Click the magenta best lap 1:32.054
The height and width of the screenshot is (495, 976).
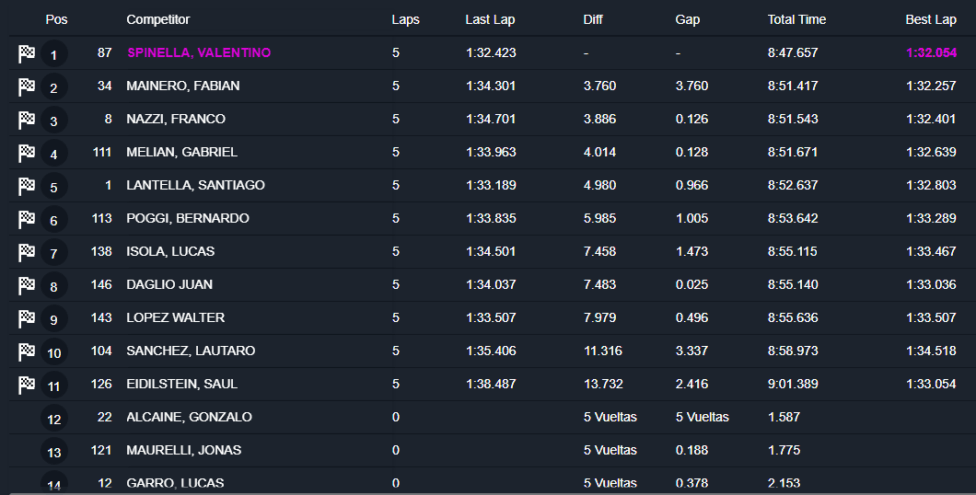tap(931, 53)
